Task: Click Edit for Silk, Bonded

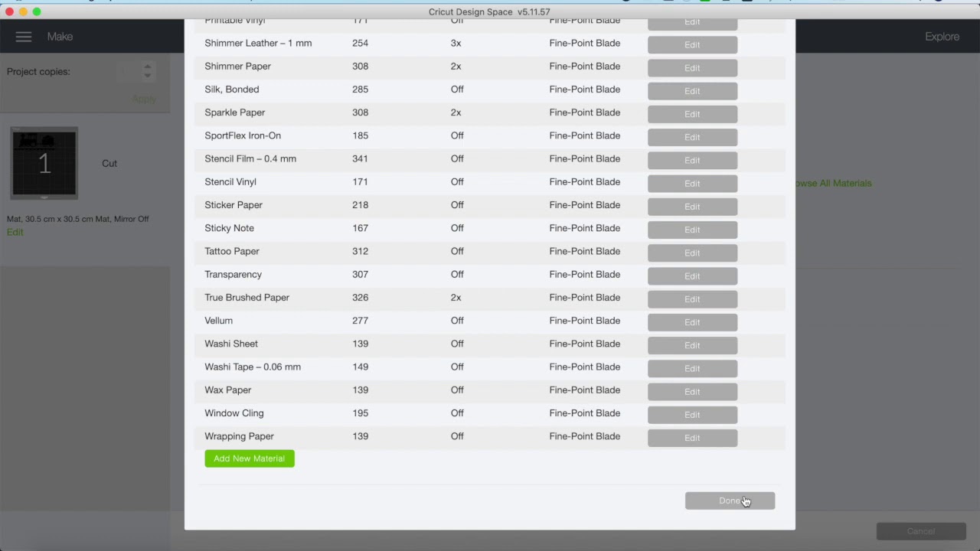Action: click(x=692, y=90)
